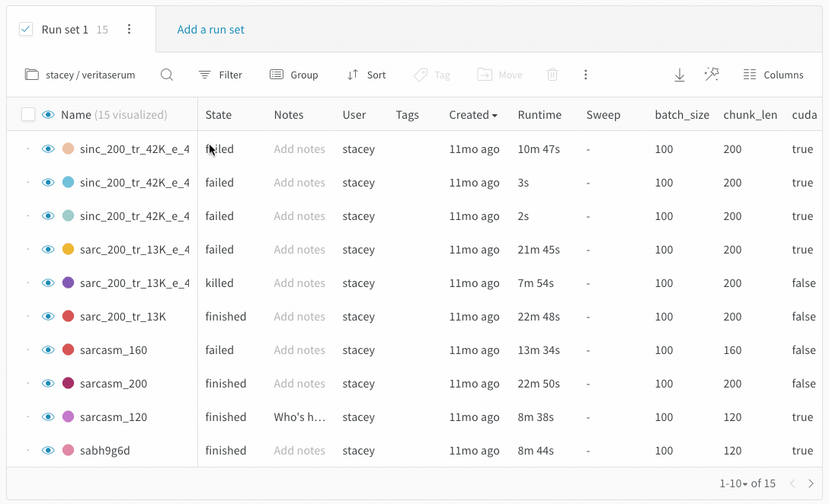This screenshot has height=504, width=829.
Task: Go to next page of runs
Action: [811, 483]
